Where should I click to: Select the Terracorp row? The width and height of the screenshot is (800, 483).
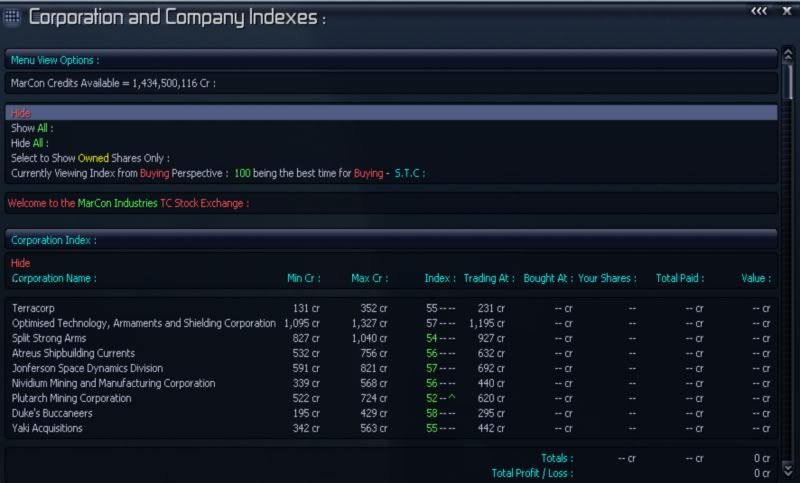coord(33,309)
